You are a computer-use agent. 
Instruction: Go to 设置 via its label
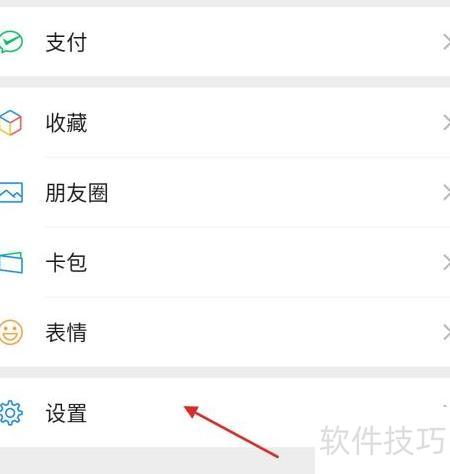tap(66, 413)
